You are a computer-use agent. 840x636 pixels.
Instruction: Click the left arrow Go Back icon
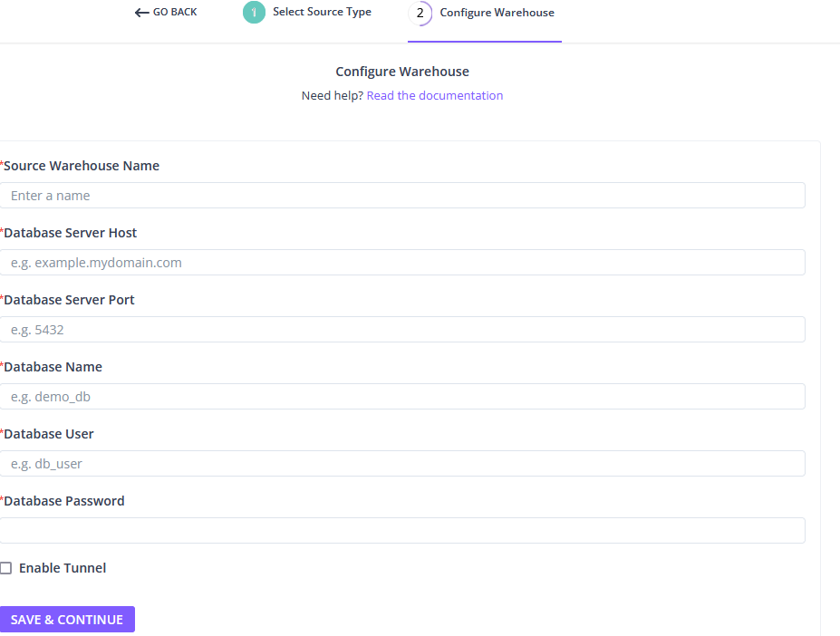click(141, 13)
